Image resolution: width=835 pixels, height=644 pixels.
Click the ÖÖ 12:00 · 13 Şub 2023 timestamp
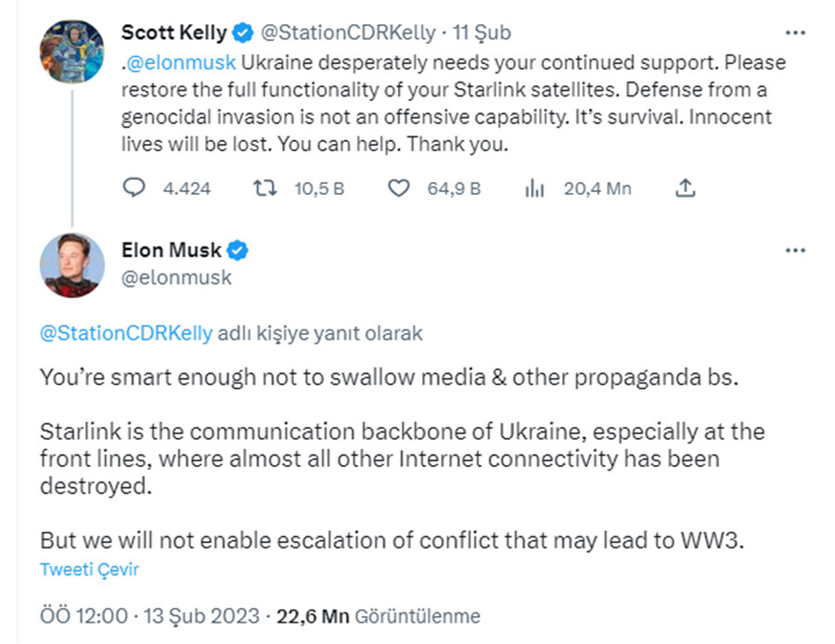[x=152, y=615]
